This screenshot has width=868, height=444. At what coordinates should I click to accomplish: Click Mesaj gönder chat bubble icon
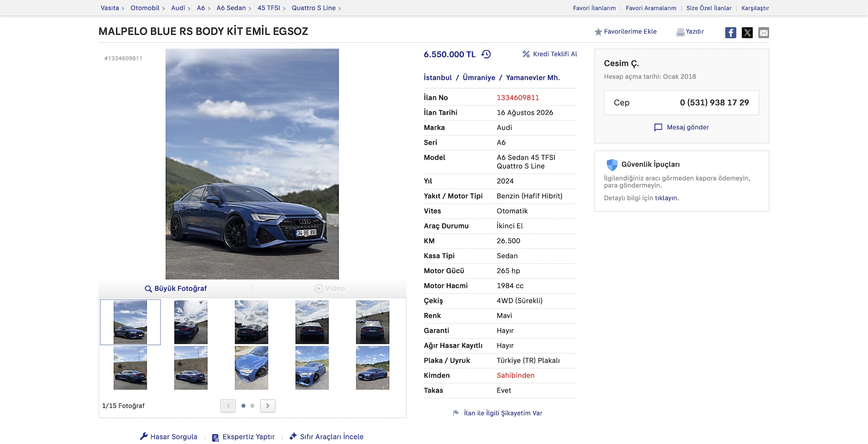658,127
